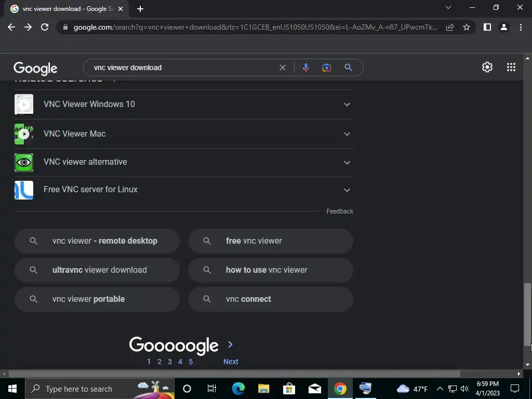The height and width of the screenshot is (399, 532).
Task: Click the VNC viewer alternative eye thumbnail
Action: click(x=24, y=162)
